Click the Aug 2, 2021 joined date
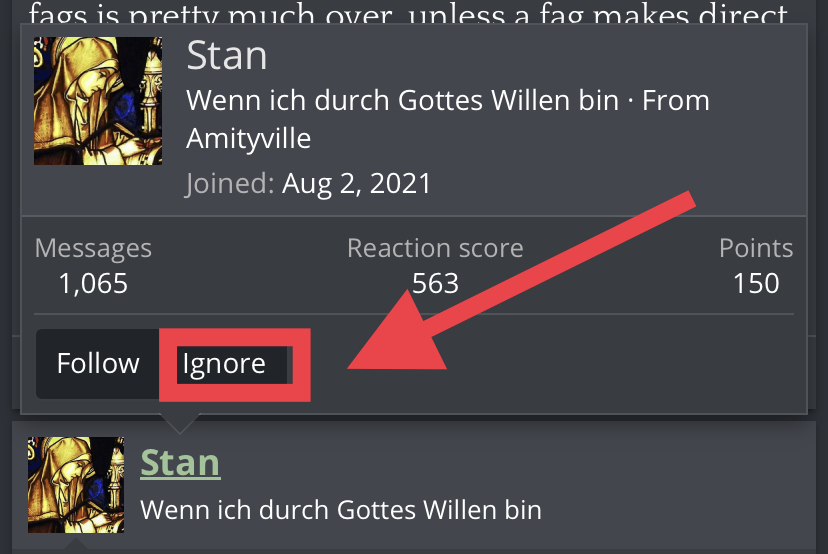This screenshot has height=554, width=828. point(356,184)
